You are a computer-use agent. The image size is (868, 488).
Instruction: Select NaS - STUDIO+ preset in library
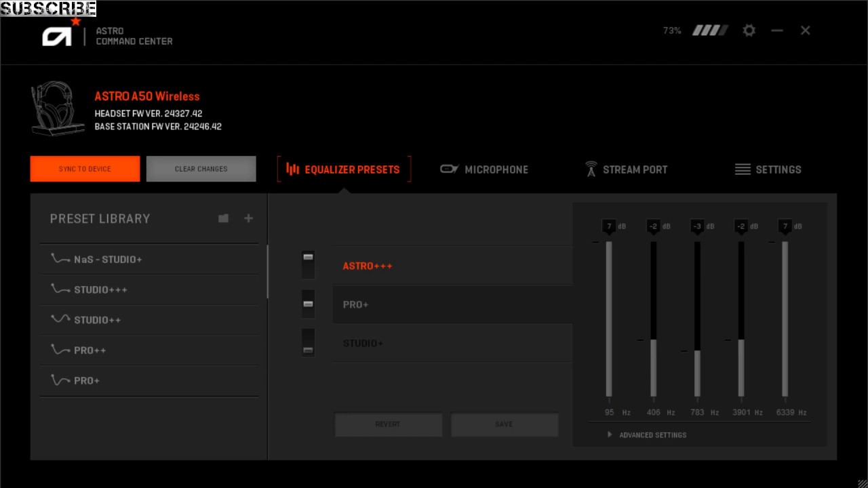[x=149, y=259]
